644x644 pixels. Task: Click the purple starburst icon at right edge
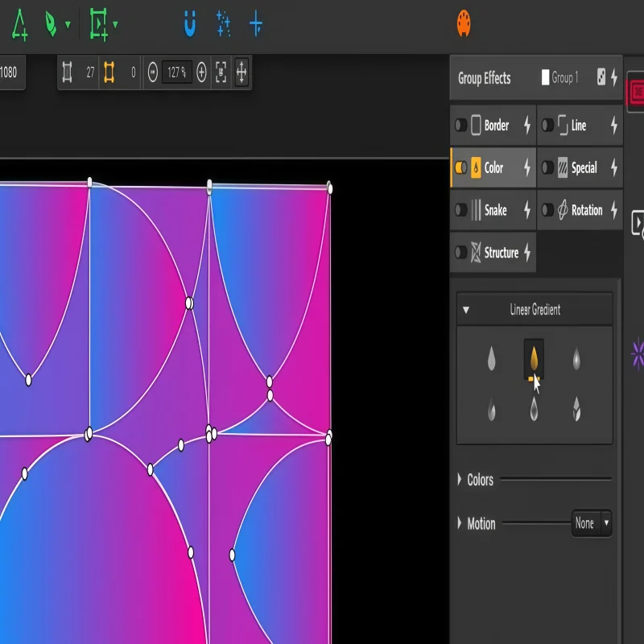[638, 354]
